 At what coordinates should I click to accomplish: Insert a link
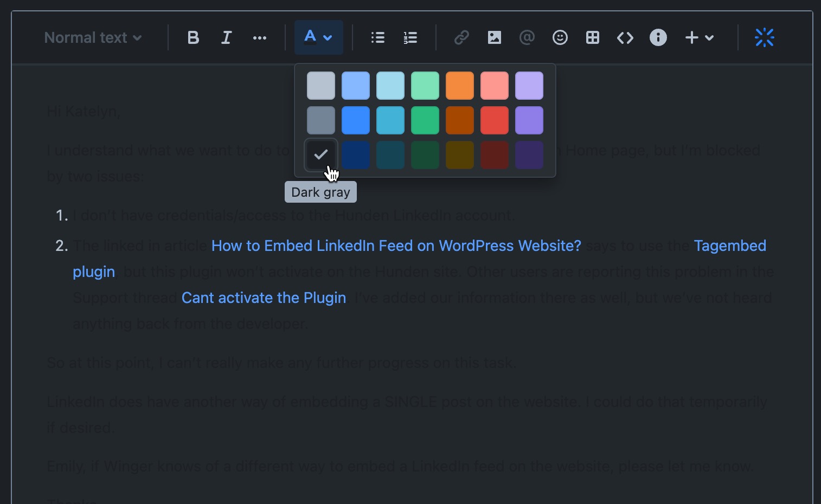tap(461, 37)
